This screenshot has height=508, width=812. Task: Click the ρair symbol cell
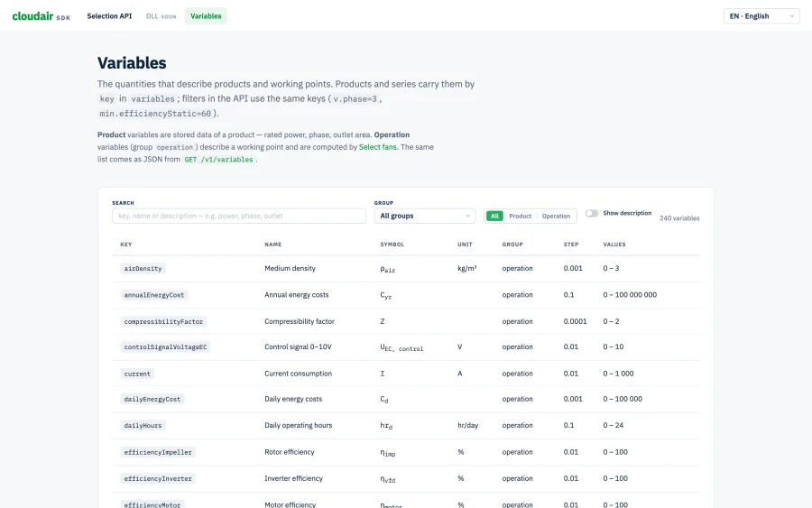388,269
